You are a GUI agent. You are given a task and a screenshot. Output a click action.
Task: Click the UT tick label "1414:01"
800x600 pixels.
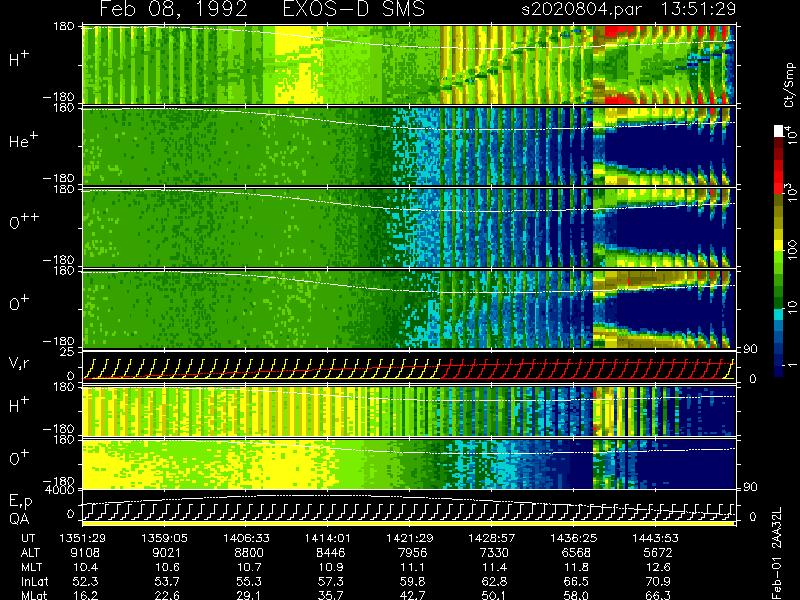pos(328,538)
